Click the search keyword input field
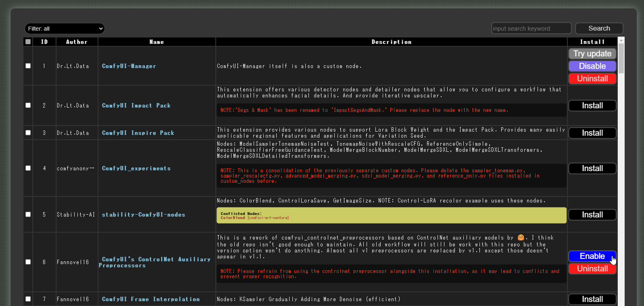Viewport: 644px width, 306px height. [x=531, y=29]
